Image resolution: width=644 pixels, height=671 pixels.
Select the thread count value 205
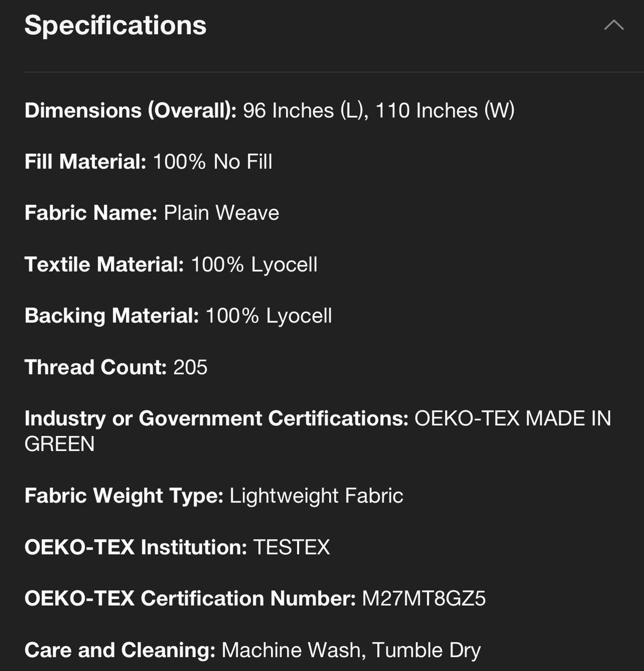[x=190, y=367]
